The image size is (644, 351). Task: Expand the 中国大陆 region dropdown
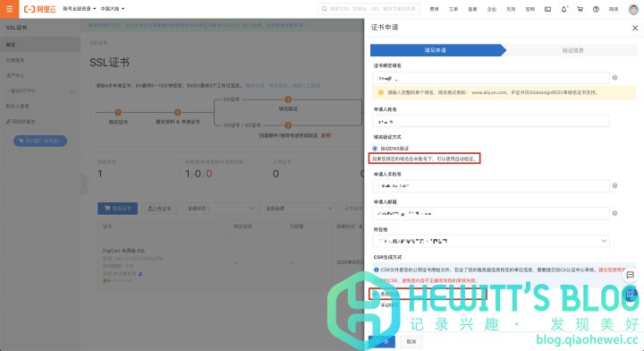click(113, 9)
